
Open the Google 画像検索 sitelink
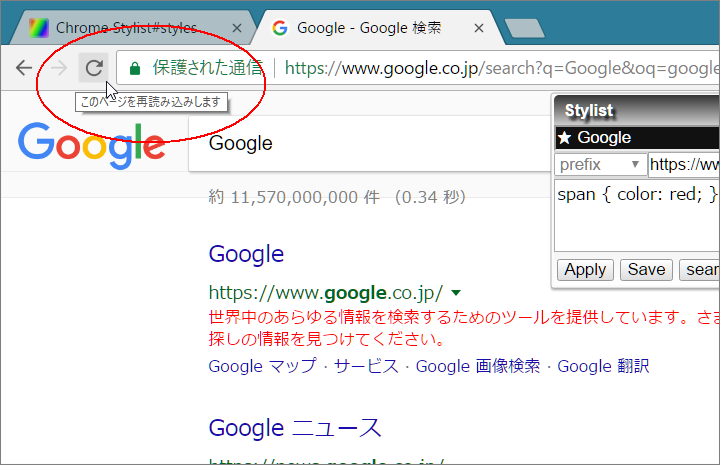point(478,366)
